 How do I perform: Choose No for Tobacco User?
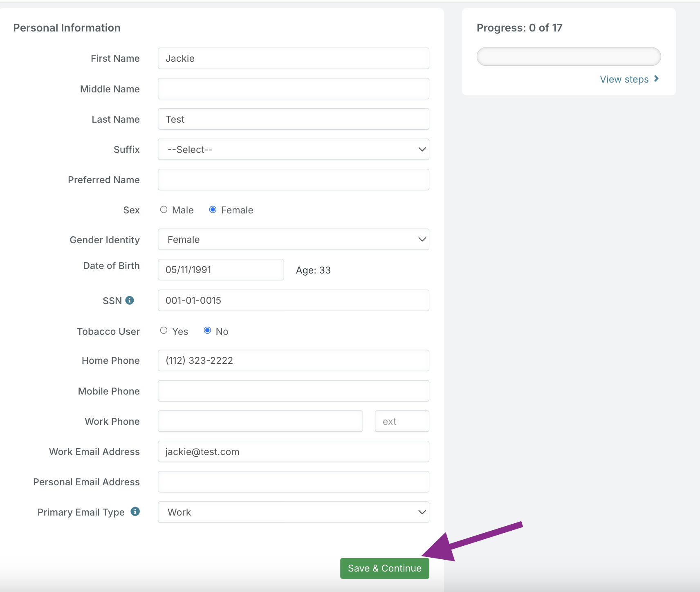(208, 330)
